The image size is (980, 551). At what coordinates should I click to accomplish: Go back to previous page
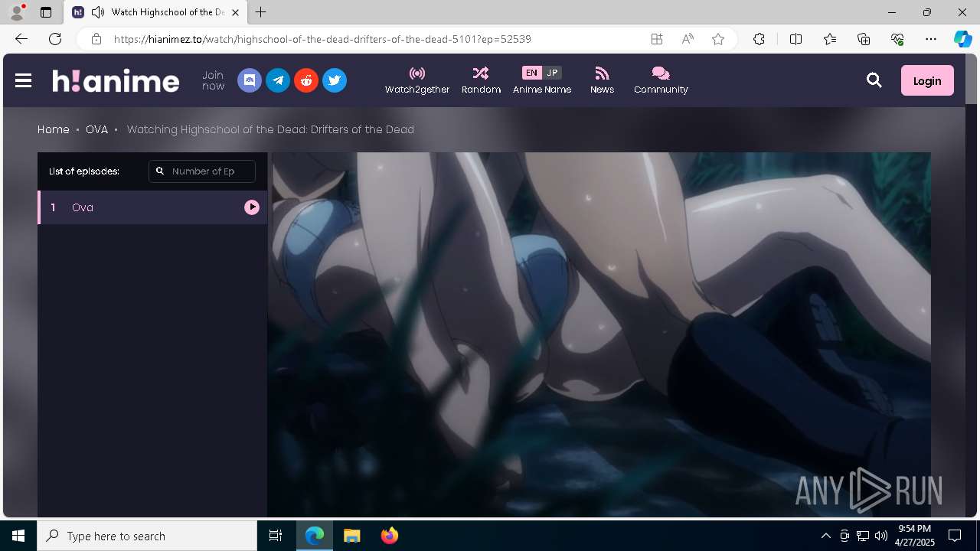pyautogui.click(x=21, y=39)
